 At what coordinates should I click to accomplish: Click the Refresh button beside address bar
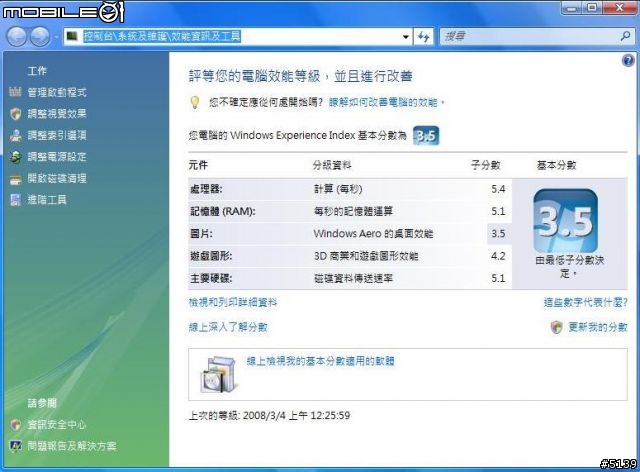[423, 37]
